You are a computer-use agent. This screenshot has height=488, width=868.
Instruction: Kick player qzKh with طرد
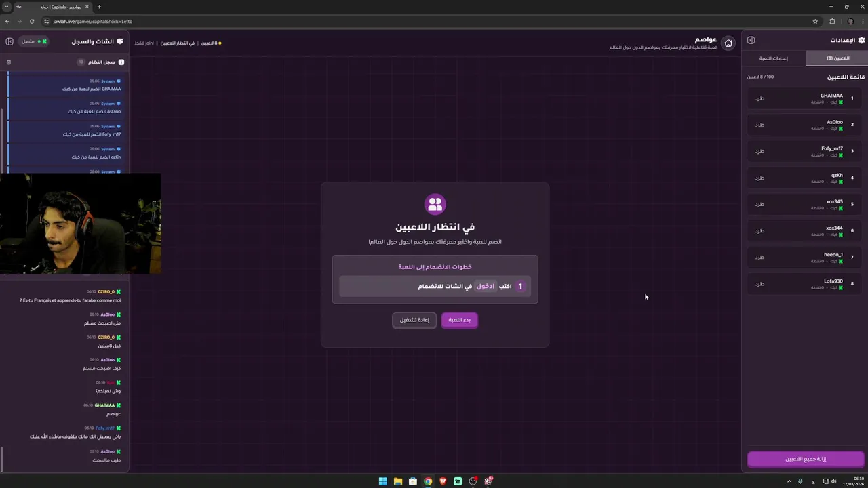pos(760,178)
